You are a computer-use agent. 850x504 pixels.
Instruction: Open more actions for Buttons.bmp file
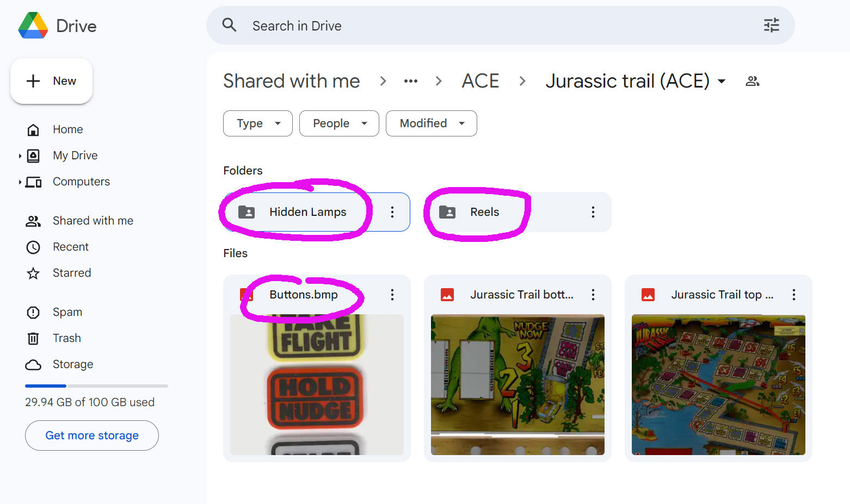tap(392, 295)
